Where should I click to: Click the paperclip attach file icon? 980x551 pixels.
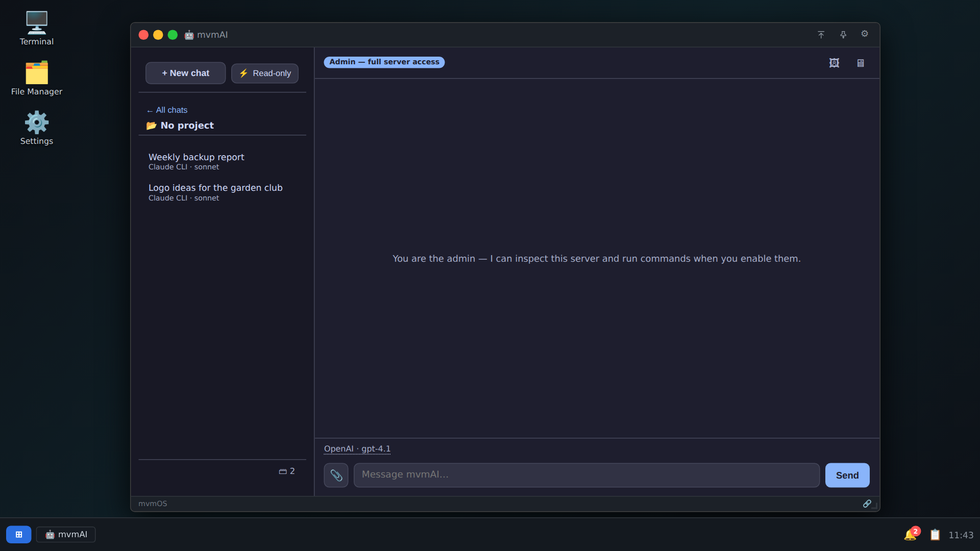[x=336, y=475]
